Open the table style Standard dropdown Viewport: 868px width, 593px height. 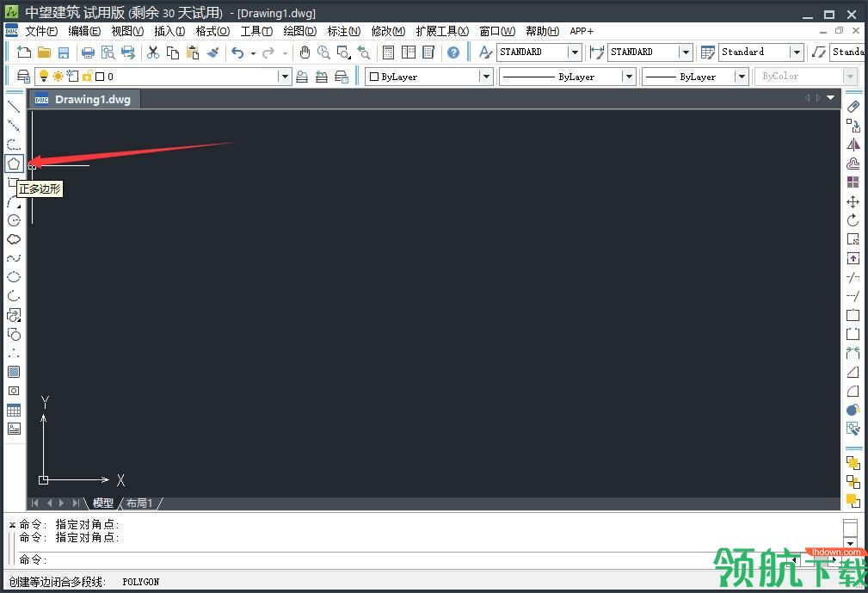click(x=797, y=52)
